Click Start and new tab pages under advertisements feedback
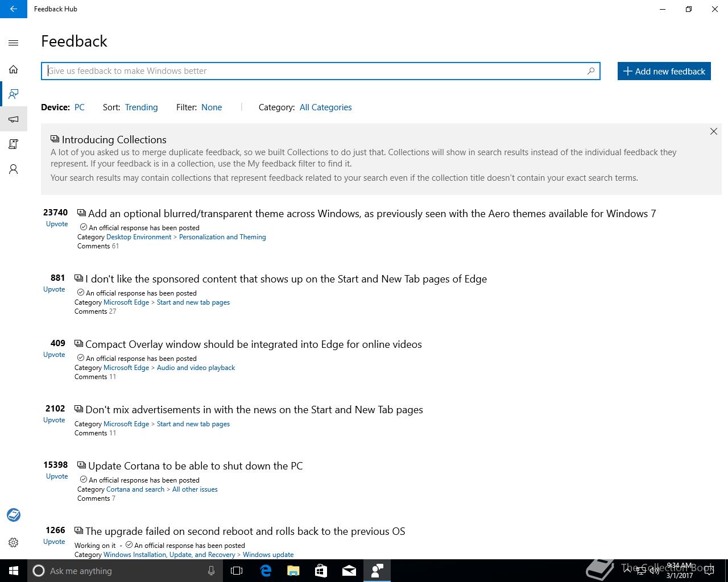The height and width of the screenshot is (582, 728). [x=193, y=424]
